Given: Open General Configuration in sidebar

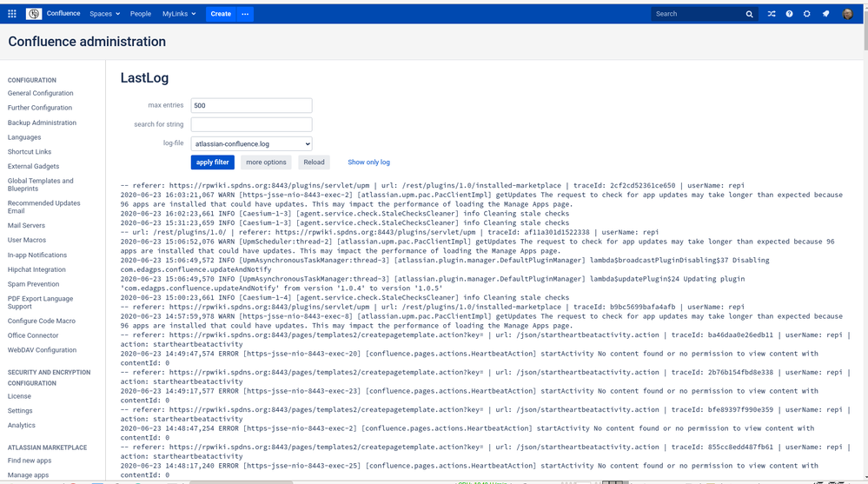Looking at the screenshot, I should click(x=41, y=93).
